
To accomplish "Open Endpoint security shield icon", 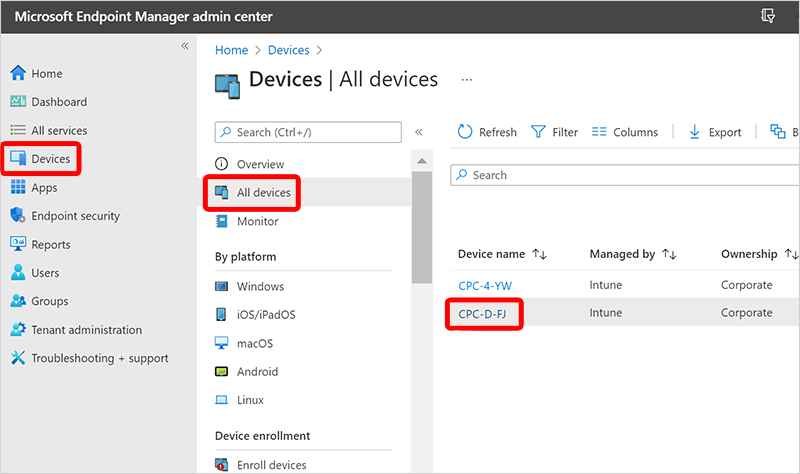I will click(x=18, y=216).
